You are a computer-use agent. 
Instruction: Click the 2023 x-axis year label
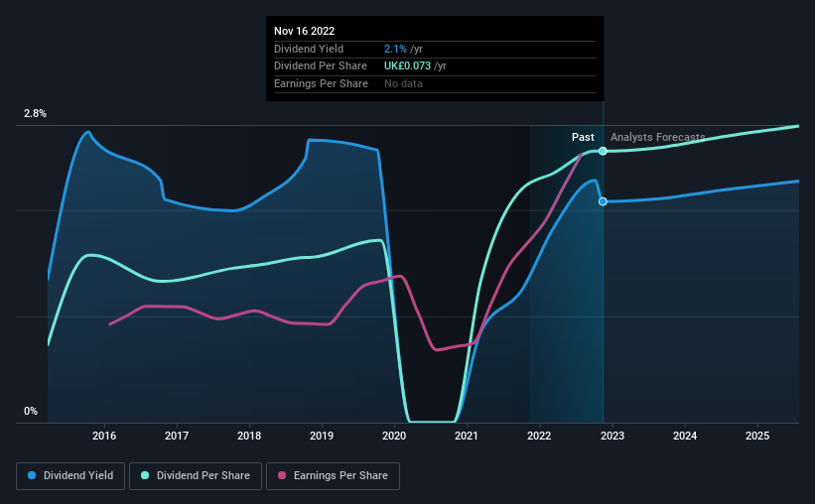[x=612, y=436]
